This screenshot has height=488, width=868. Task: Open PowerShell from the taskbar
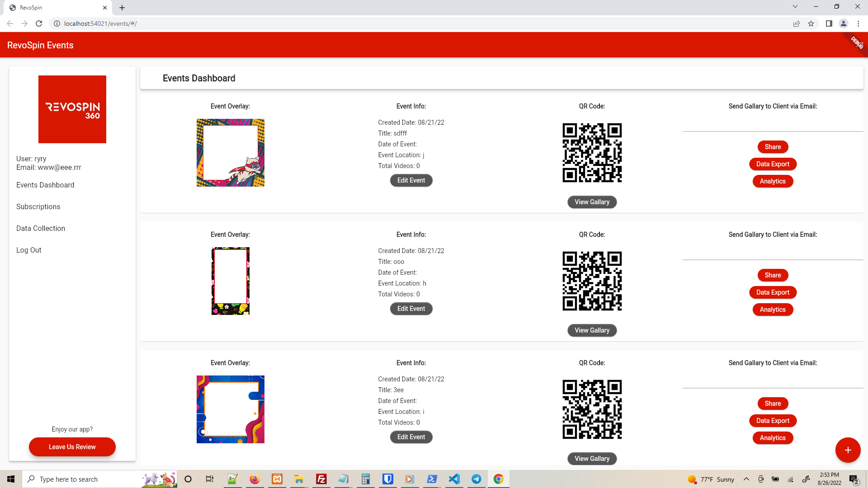coord(432,479)
